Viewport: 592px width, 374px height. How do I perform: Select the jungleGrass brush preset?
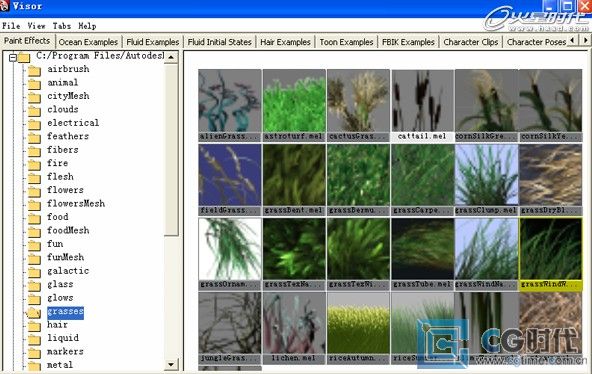tap(230, 328)
